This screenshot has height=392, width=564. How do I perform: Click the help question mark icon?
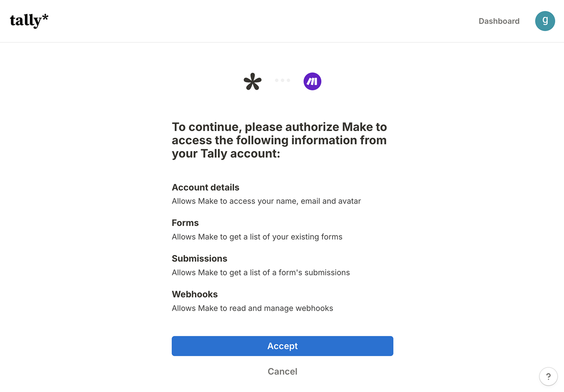(548, 376)
